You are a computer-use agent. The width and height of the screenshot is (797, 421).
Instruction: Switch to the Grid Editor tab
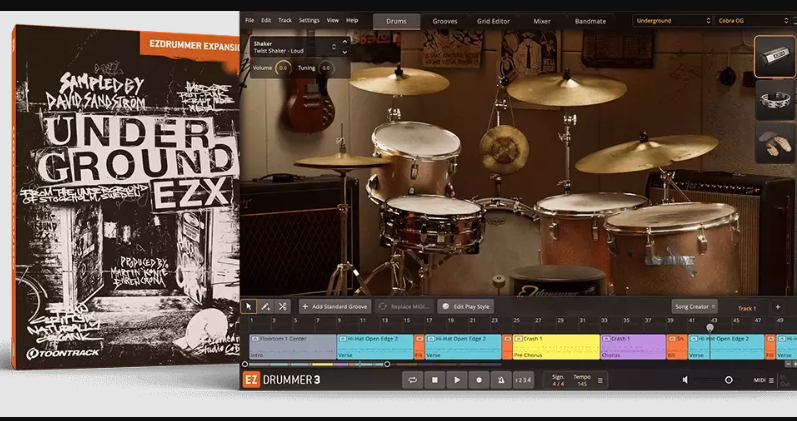pos(493,21)
